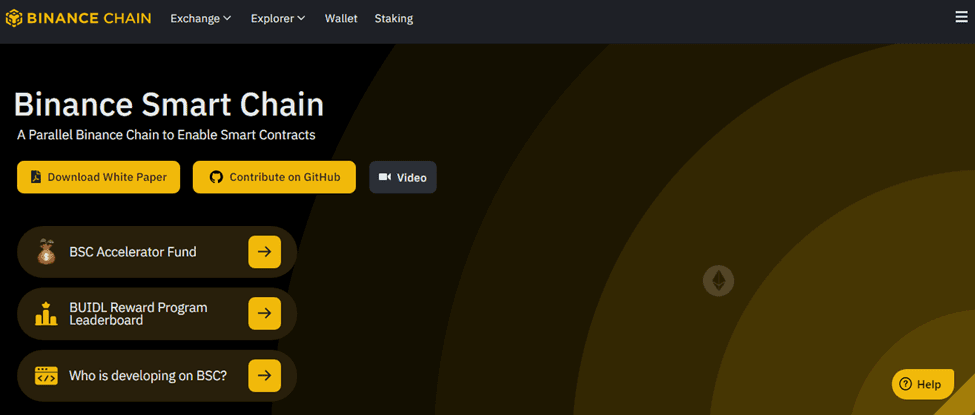Click the money bag Accelerator Fund icon
This screenshot has width=975, height=415.
(x=47, y=252)
